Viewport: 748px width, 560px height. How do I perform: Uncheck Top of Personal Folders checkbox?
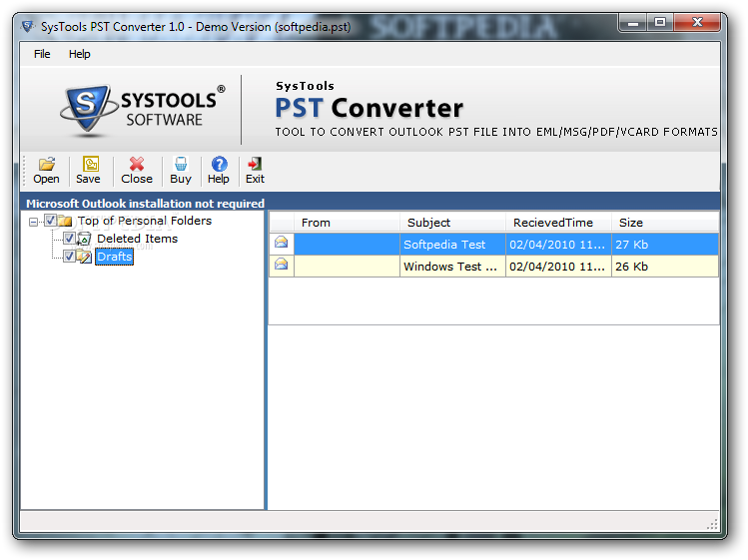click(x=50, y=220)
